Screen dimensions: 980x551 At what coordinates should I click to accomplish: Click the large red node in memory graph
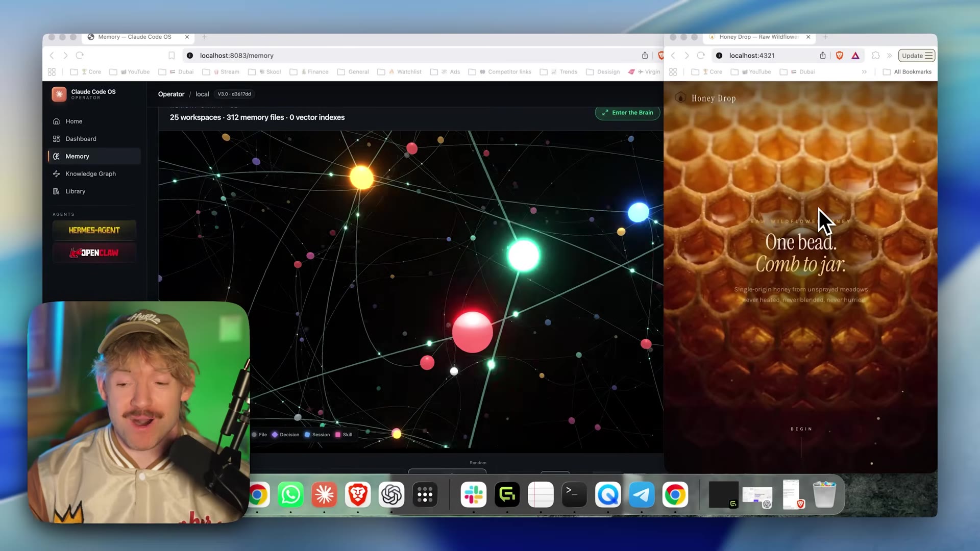pyautogui.click(x=472, y=332)
